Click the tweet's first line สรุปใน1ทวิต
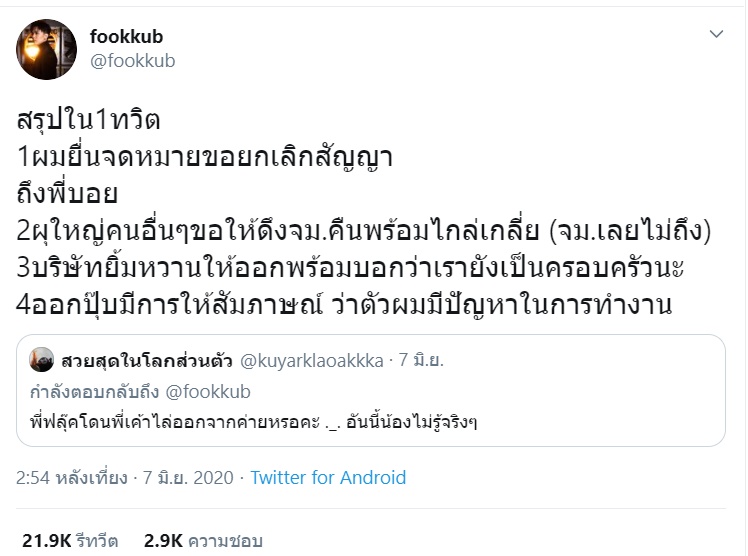Screen dimensions: 748x556 click(89, 120)
